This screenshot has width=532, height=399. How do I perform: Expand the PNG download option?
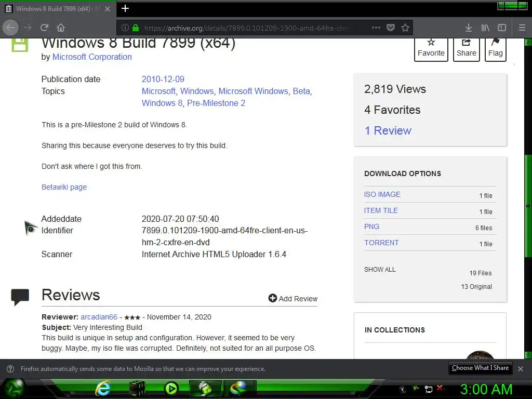(371, 227)
